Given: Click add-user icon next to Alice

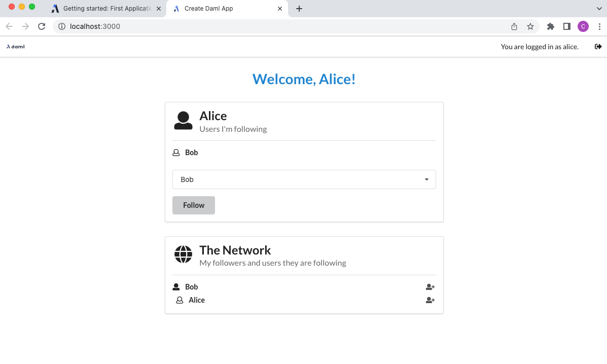Looking at the screenshot, I should pyautogui.click(x=430, y=300).
